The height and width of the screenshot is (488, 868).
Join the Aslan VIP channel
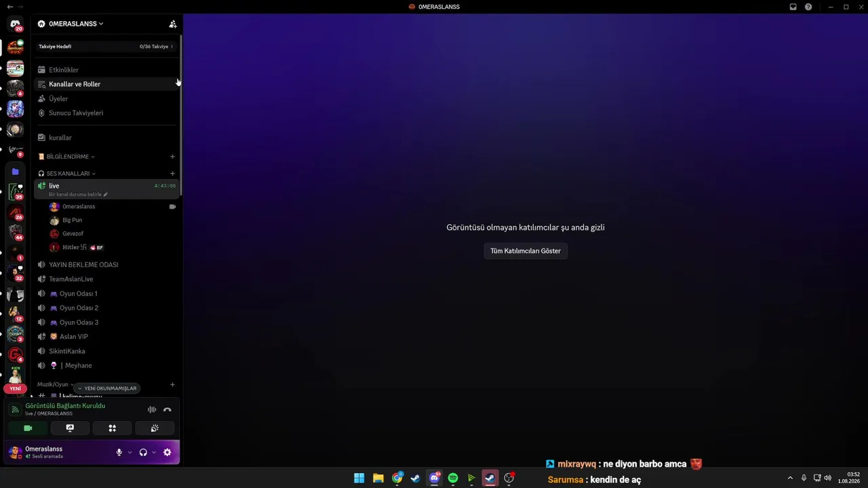(106, 337)
